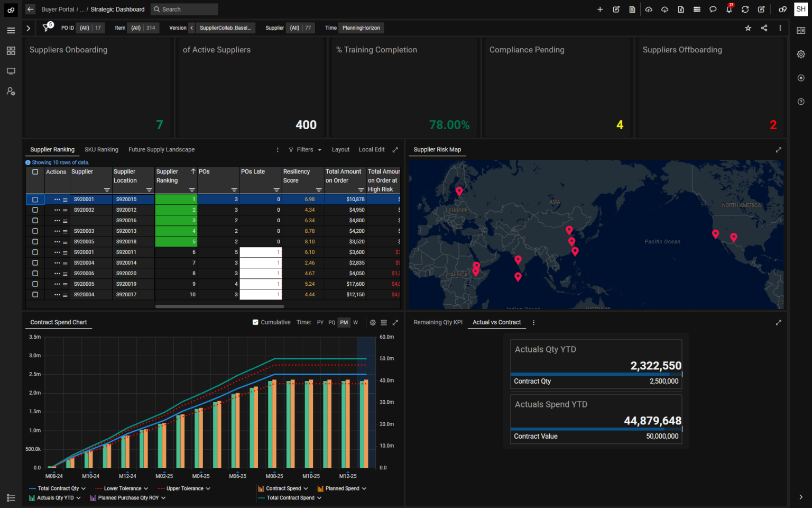This screenshot has height=508, width=812.
Task: Open the filters funnel with 5 active filters
Action: coord(47,28)
